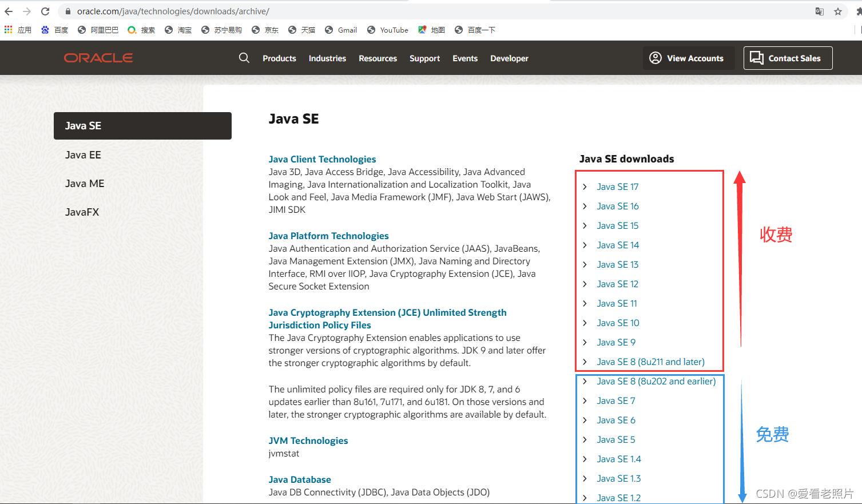Image resolution: width=862 pixels, height=504 pixels.
Task: Open Java SE 8 (8u211 and later) link
Action: click(650, 362)
